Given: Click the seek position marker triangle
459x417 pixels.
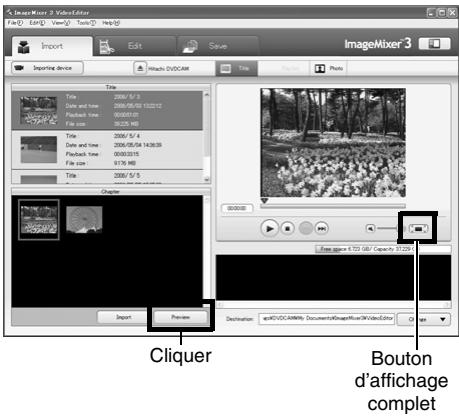Looking at the screenshot, I should coord(264,201).
